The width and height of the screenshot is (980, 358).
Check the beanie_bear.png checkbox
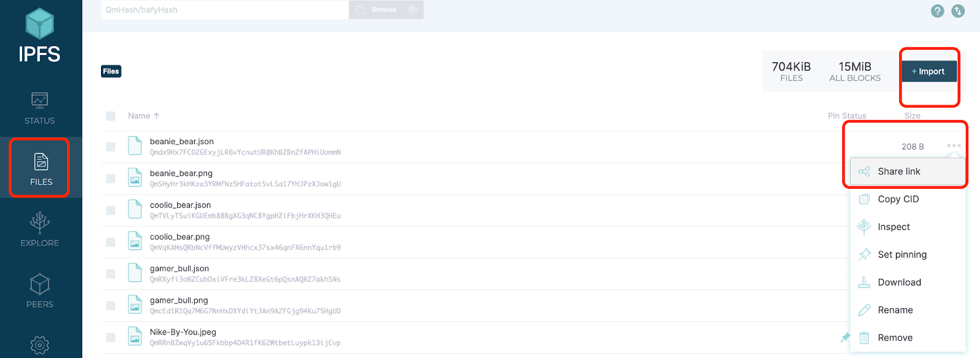(111, 178)
